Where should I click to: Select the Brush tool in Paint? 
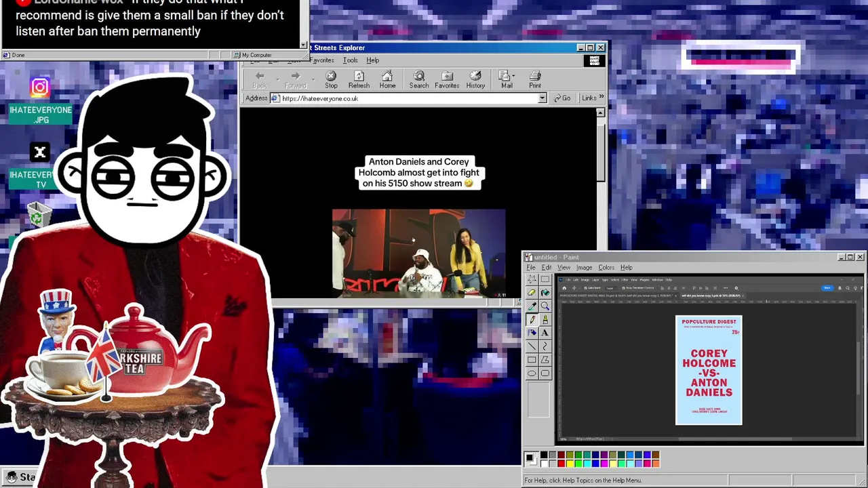545,320
